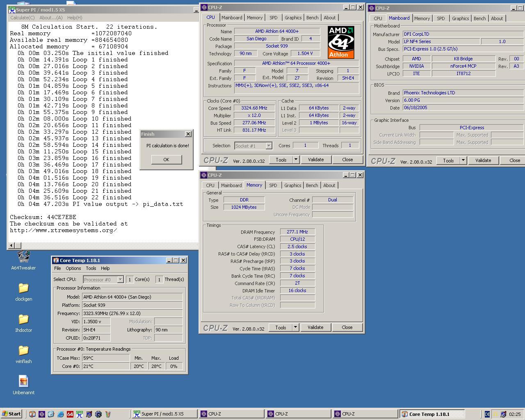This screenshot has width=525, height=420.
Task: Click Super PI horizontal scrollbar left arrow
Action: [x=12, y=245]
